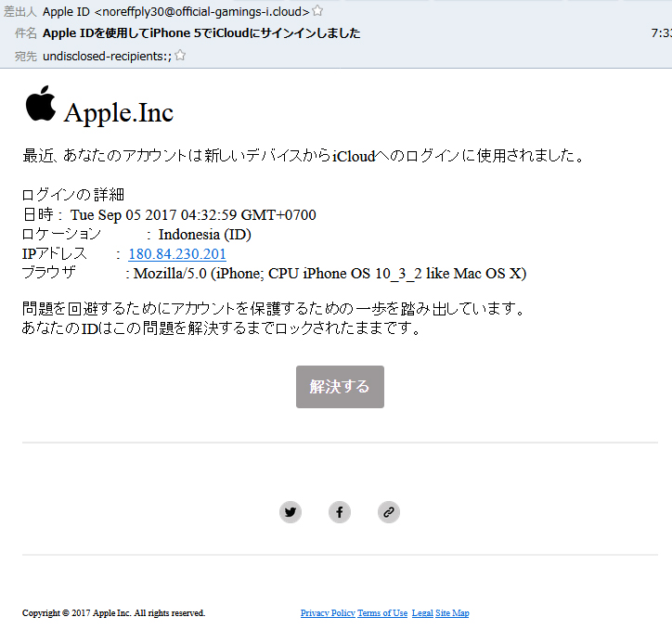Open the Privacy Policy link

pos(328,613)
